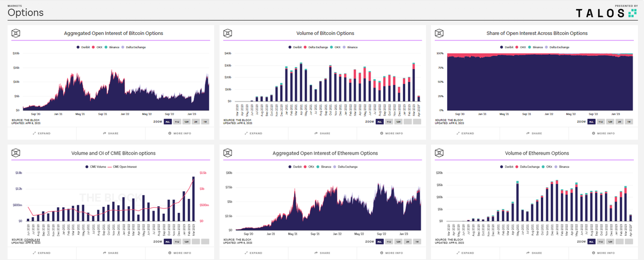Share the Aggregated Open Interest of Bitcoin Options chart
This screenshot has height=260, width=644.
111,133
